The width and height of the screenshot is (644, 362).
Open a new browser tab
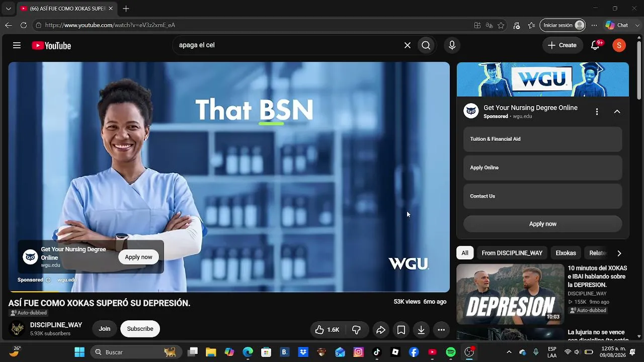coord(126,9)
